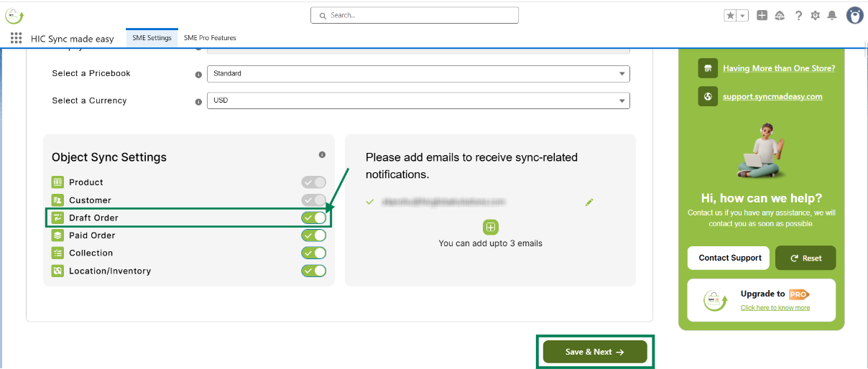Click the global actions plus icon
This screenshot has width=868, height=369.
point(762,15)
